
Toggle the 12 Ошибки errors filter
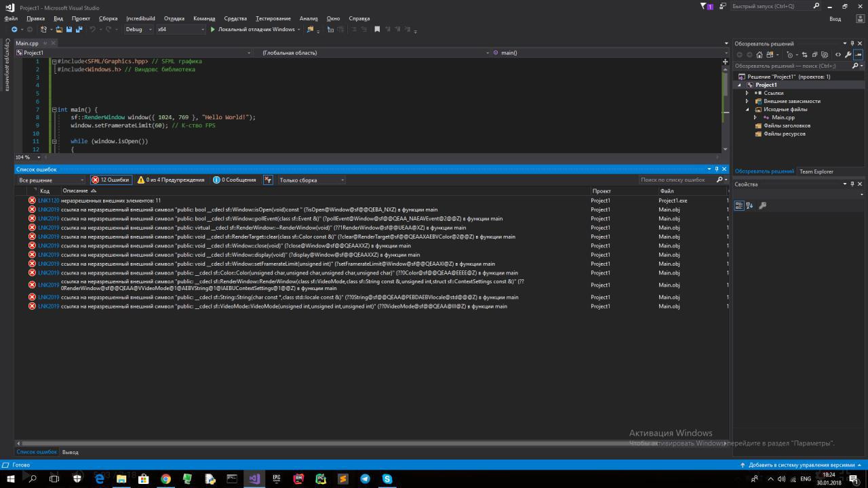pyautogui.click(x=111, y=180)
